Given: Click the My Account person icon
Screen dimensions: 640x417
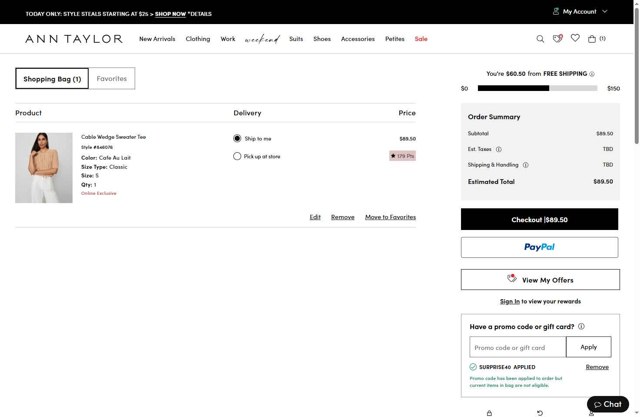Looking at the screenshot, I should pos(556,11).
